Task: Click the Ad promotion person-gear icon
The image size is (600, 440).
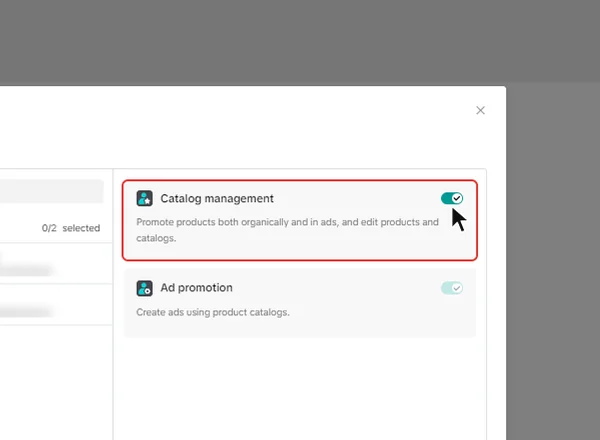Action: pyautogui.click(x=145, y=288)
